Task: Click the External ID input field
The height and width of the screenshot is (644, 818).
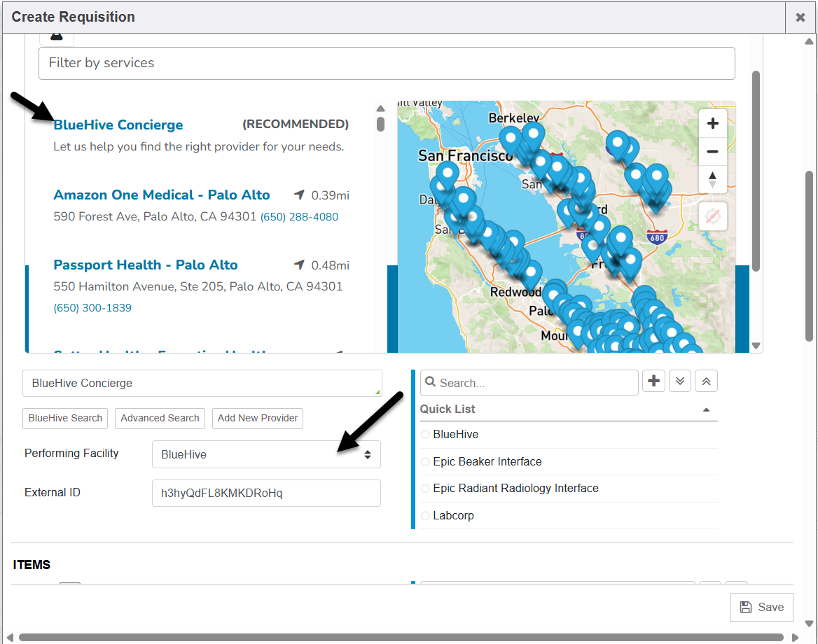Action: coord(266,493)
